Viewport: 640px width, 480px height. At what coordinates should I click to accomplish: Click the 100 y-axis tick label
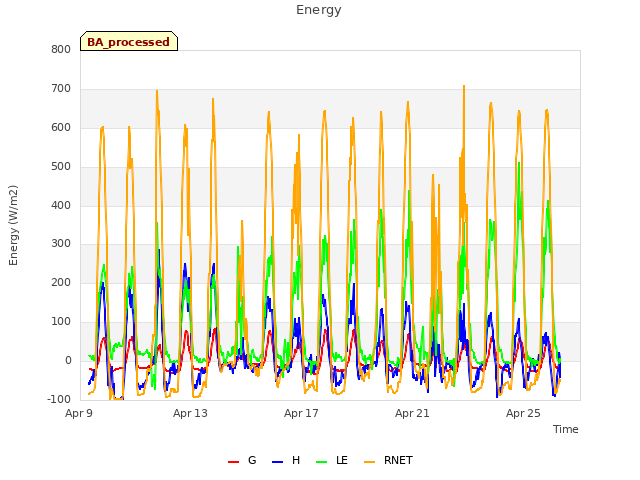(61, 322)
